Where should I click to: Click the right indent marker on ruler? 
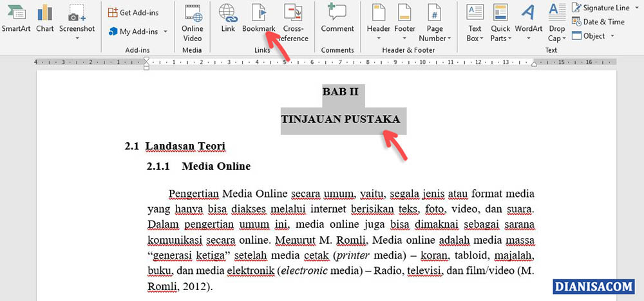coord(535,64)
